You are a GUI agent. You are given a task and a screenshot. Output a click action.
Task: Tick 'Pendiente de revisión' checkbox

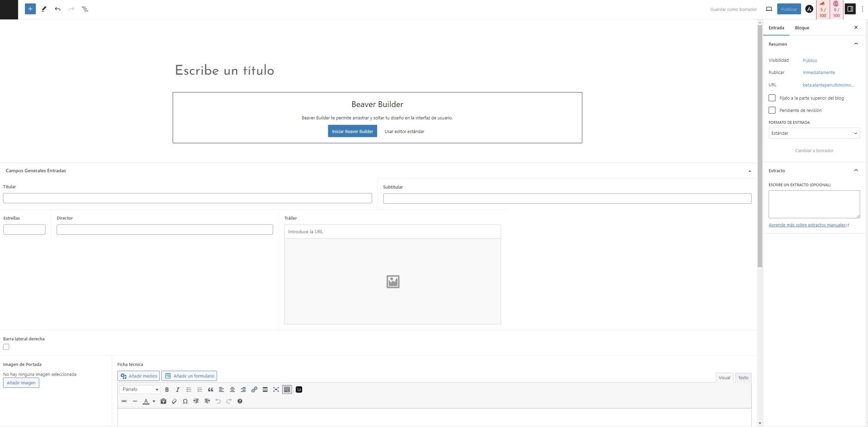coord(772,110)
